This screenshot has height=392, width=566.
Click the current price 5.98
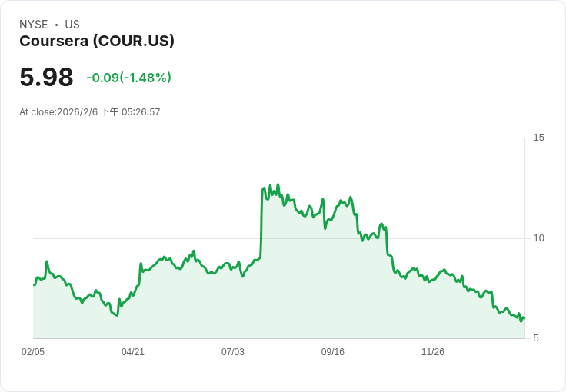tap(46, 77)
